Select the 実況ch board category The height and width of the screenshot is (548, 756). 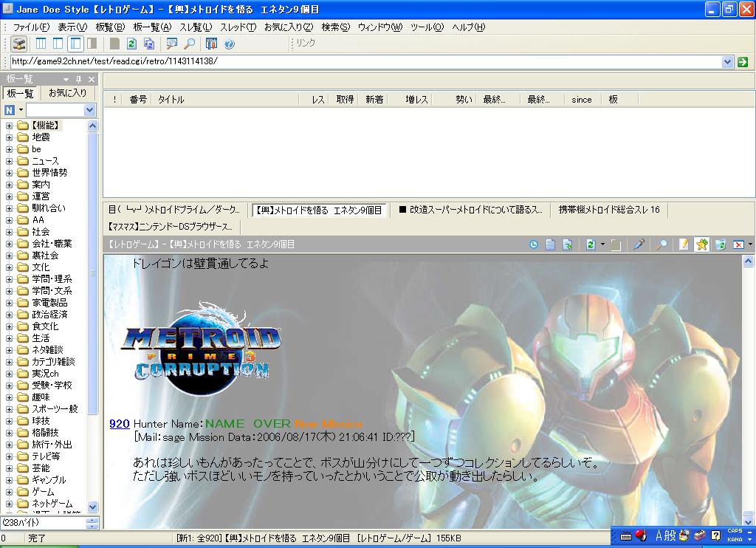click(45, 374)
